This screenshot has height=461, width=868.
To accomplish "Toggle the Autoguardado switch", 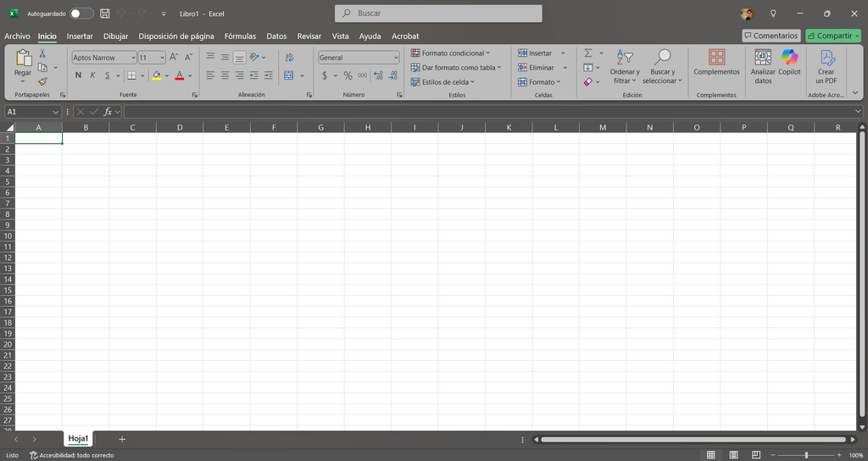I will coord(81,14).
